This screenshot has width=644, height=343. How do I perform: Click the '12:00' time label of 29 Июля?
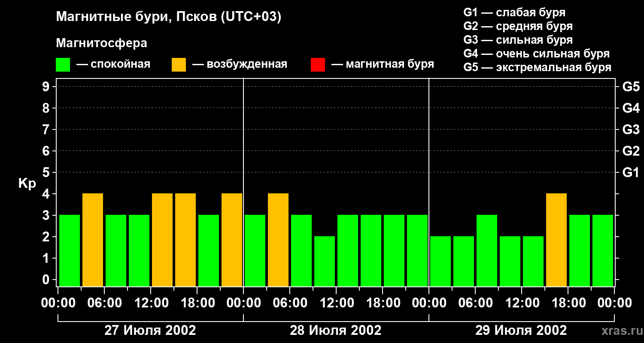click(522, 303)
